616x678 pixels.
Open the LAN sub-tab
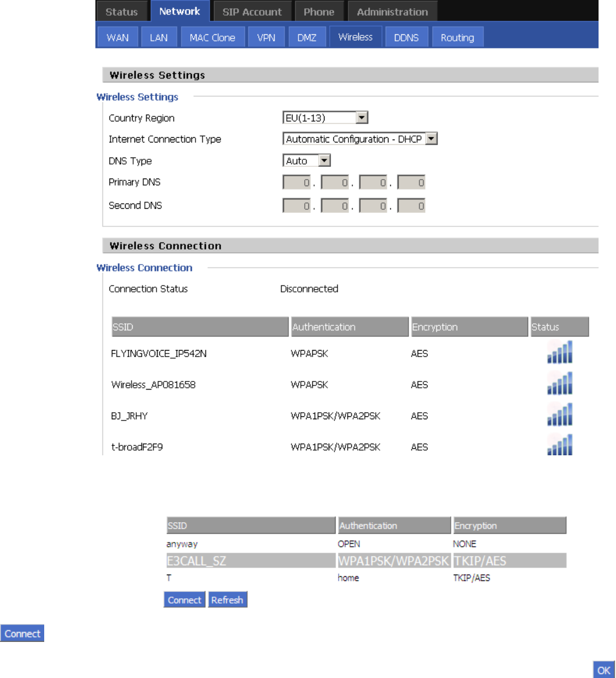pos(159,38)
